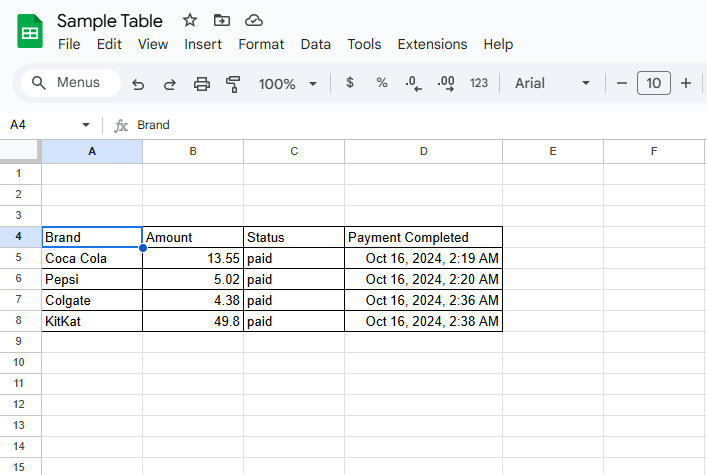Select the 4.38 amount cell
Screen dimensions: 707x475
click(193, 300)
